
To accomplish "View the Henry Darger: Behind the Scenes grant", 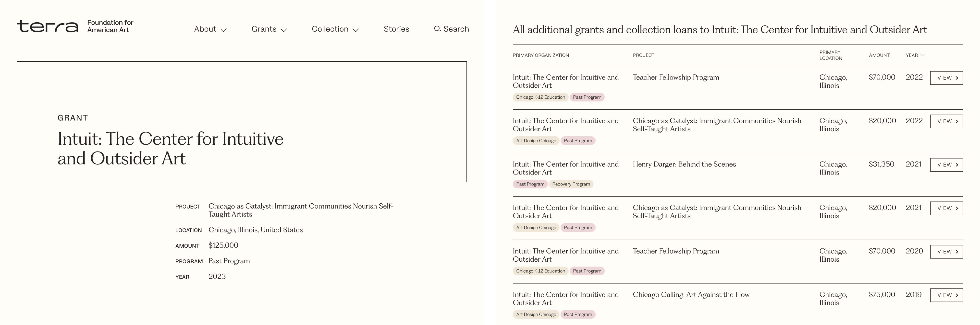I will (946, 165).
